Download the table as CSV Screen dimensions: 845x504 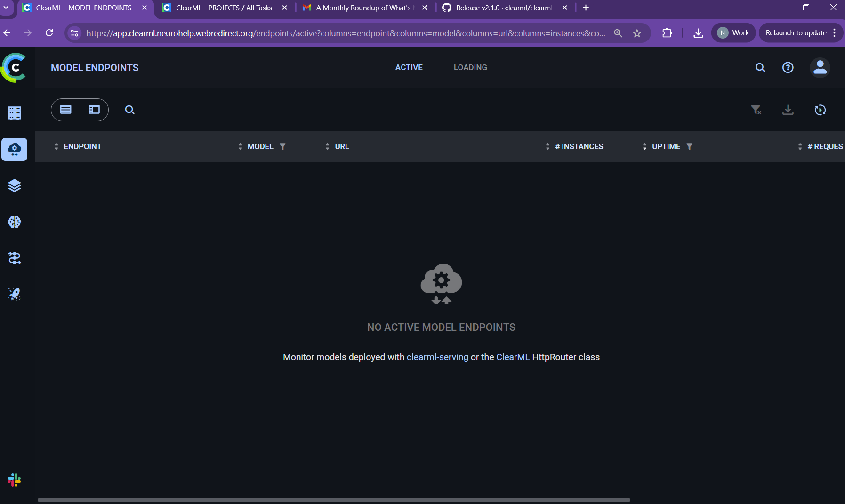click(788, 110)
